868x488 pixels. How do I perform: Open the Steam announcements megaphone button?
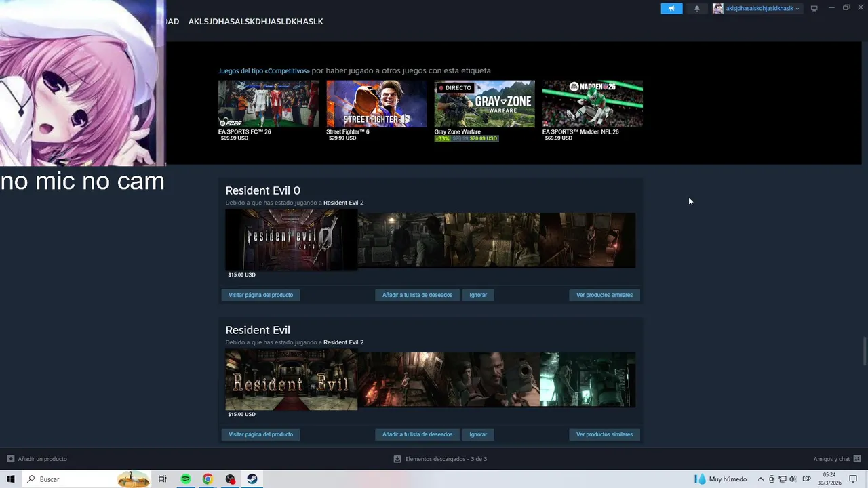(671, 8)
